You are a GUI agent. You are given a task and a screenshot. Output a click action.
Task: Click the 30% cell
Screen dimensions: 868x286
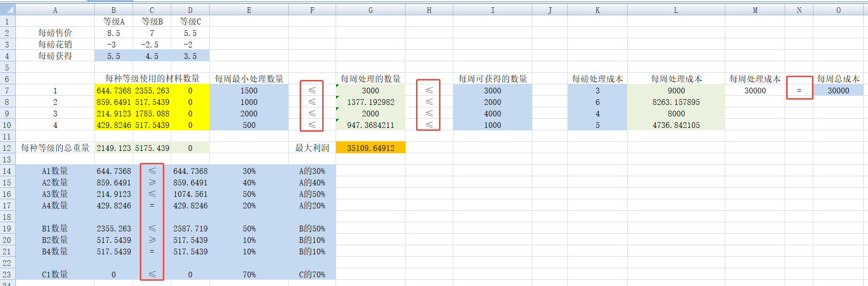point(249,171)
